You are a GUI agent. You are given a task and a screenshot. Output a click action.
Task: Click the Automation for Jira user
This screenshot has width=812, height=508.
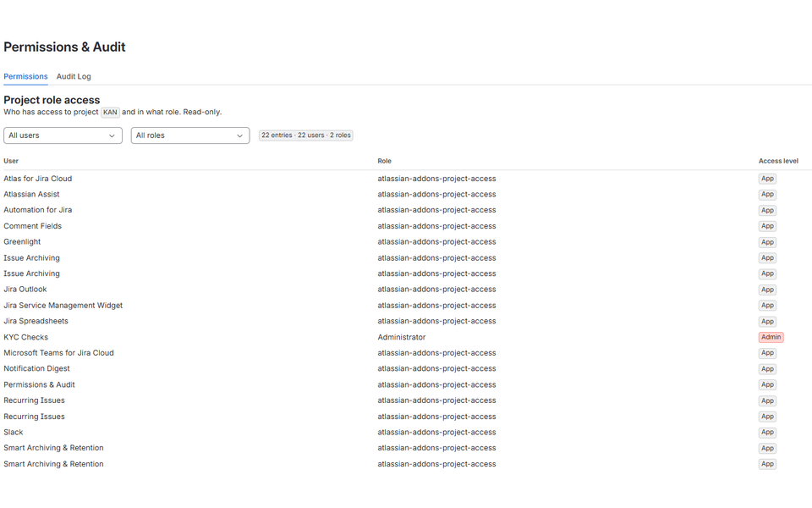(x=38, y=210)
